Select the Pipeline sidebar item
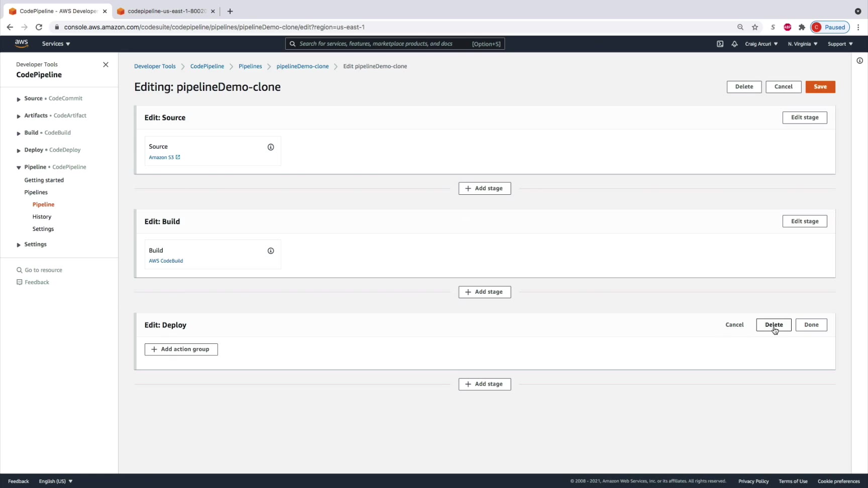This screenshot has height=488, width=868. 43,204
